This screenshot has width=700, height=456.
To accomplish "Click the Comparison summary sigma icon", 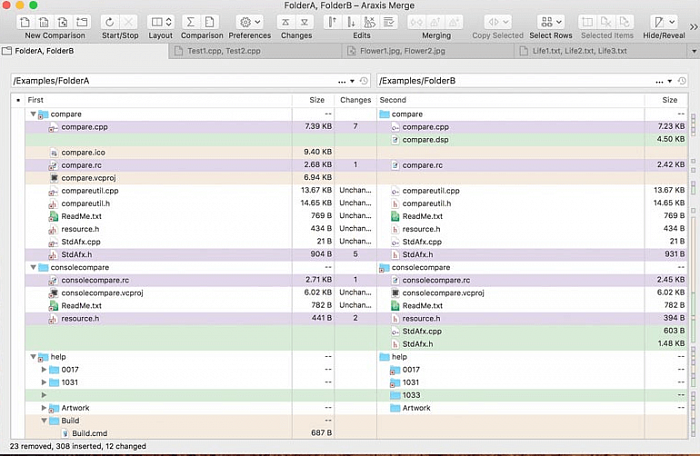I will coord(191,22).
